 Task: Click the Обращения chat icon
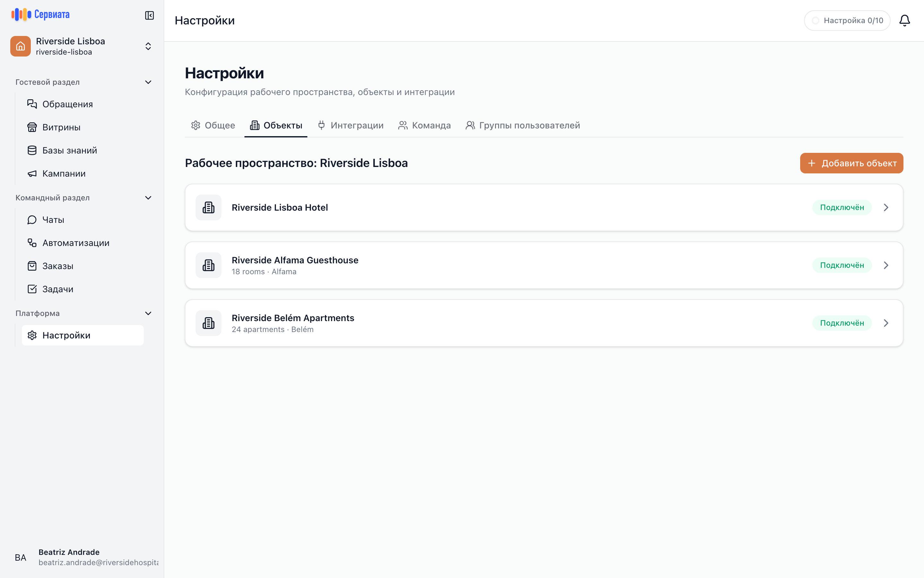tap(32, 104)
